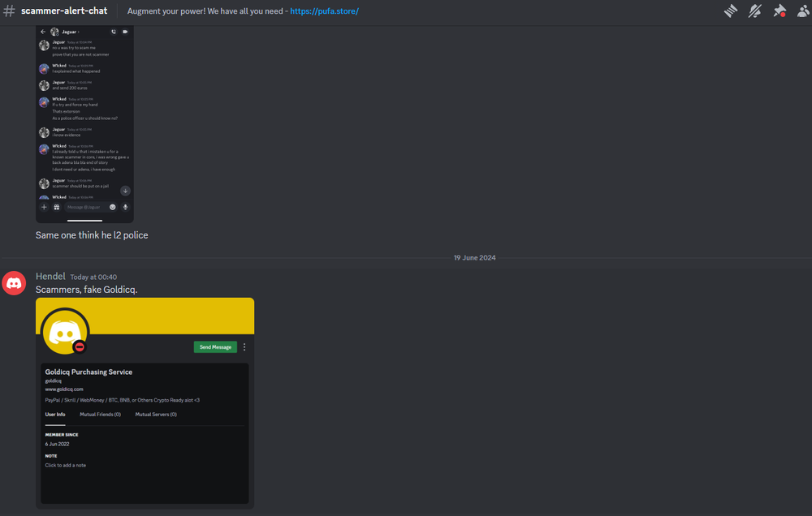The width and height of the screenshot is (812, 516).
Task: Select the User Info tab
Action: (x=55, y=415)
